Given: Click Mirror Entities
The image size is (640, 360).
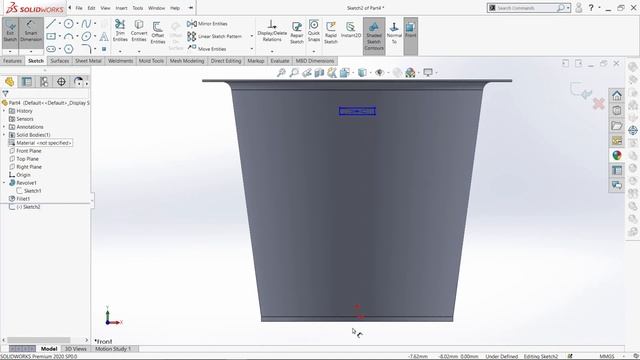Looking at the screenshot, I should coord(207,24).
